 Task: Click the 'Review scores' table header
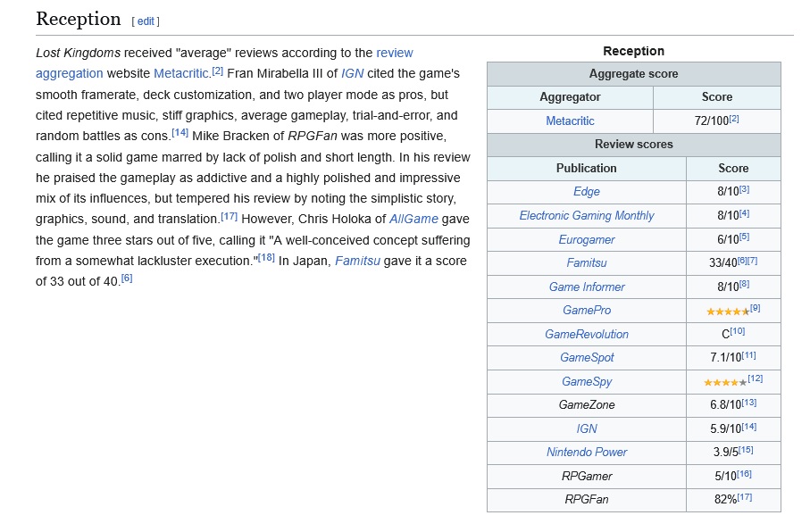634,144
